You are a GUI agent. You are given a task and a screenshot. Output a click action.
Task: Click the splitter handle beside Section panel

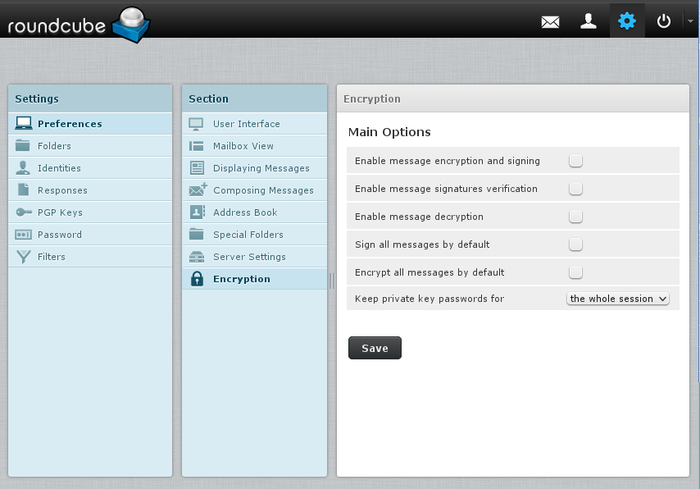coord(332,281)
